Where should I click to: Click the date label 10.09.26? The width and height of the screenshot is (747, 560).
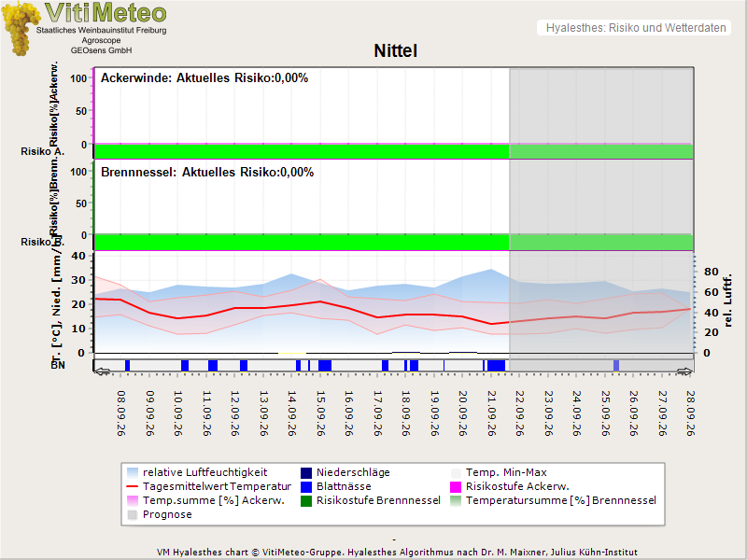178,413
